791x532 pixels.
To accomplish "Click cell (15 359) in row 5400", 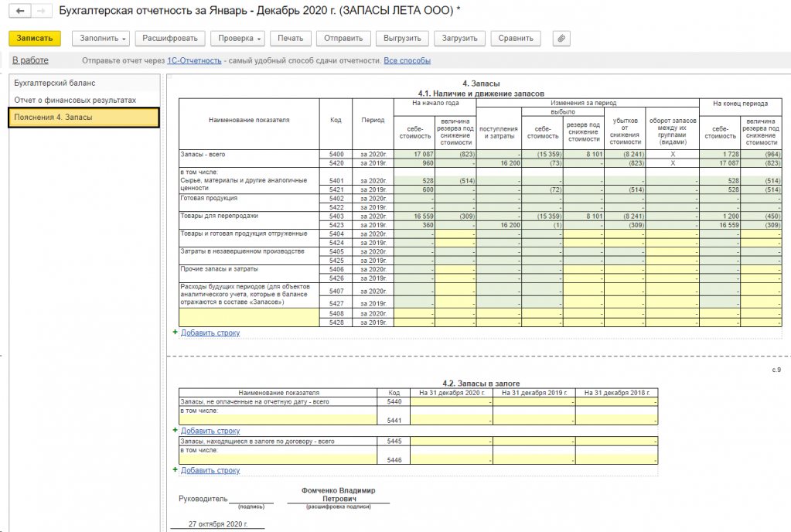I will [x=542, y=155].
